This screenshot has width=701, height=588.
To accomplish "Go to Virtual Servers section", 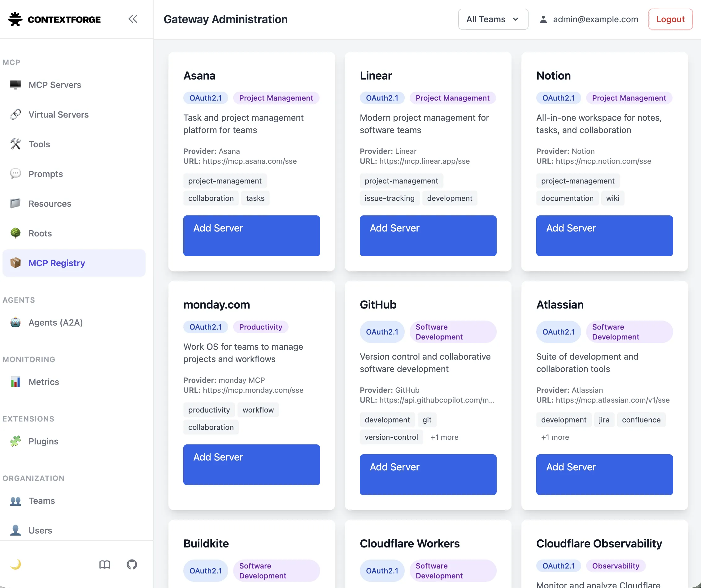I will pyautogui.click(x=59, y=115).
